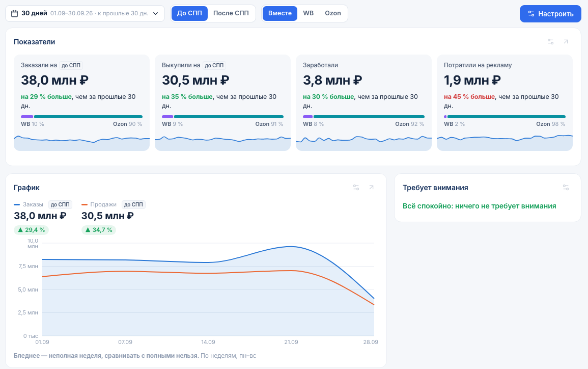Select the Ozon marketplace filter
Image resolution: width=588 pixels, height=369 pixels.
click(x=333, y=13)
